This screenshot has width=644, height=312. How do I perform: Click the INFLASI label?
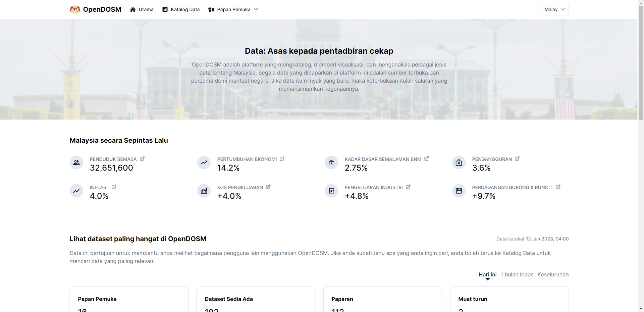pos(99,187)
